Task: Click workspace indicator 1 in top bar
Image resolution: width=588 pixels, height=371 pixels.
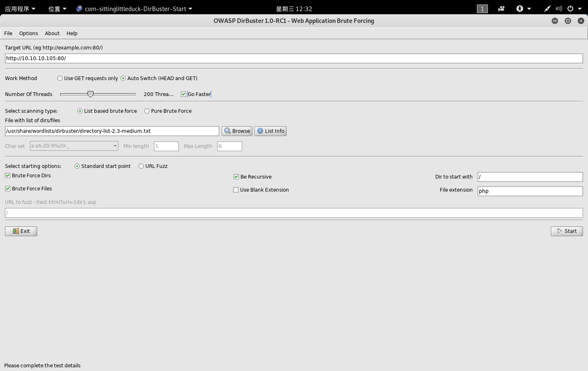Action: (x=482, y=8)
